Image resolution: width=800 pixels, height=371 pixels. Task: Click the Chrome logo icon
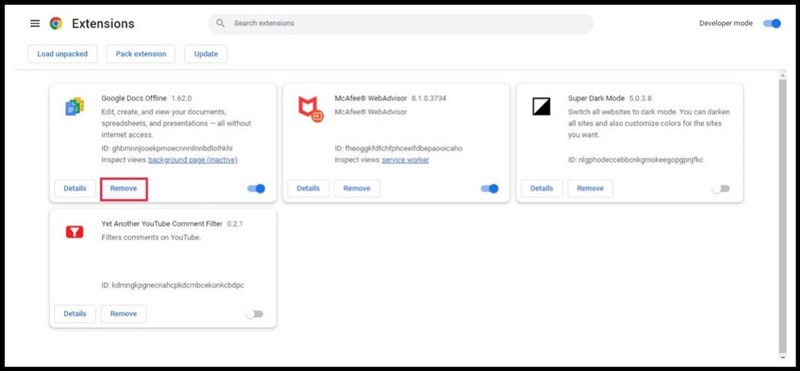(56, 23)
